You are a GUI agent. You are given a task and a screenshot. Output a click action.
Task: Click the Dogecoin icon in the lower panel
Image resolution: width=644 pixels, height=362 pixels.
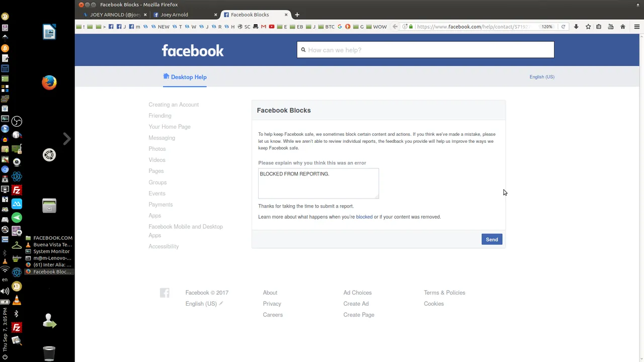pyautogui.click(x=17, y=287)
